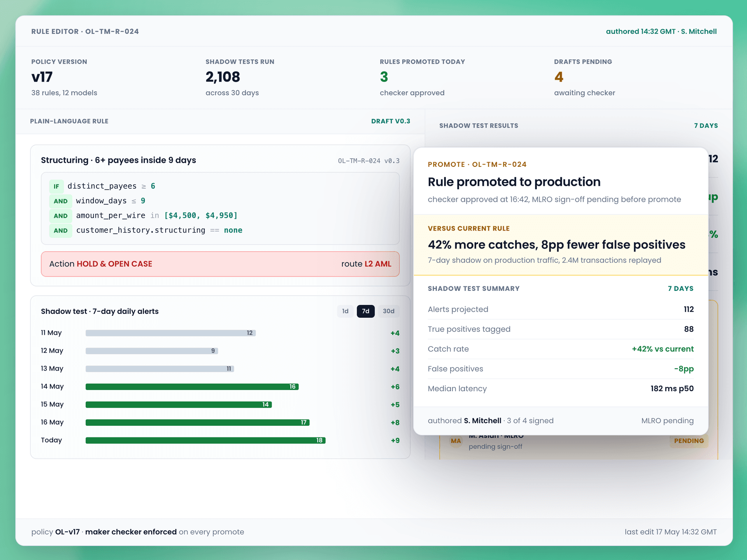
Task: Click the Catch rate summary row
Action: click(561, 349)
